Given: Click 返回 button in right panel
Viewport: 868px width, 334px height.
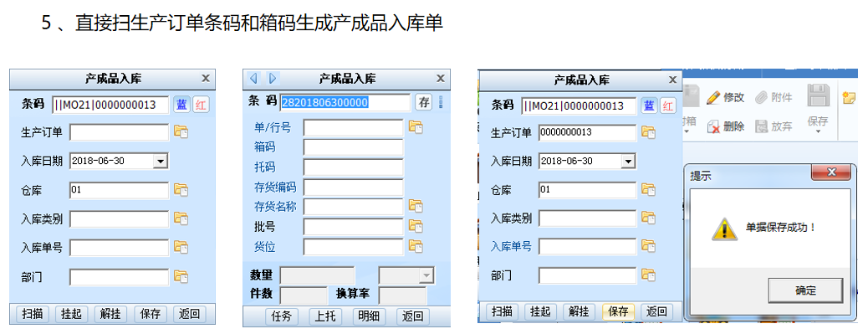Looking at the screenshot, I should [x=657, y=311].
